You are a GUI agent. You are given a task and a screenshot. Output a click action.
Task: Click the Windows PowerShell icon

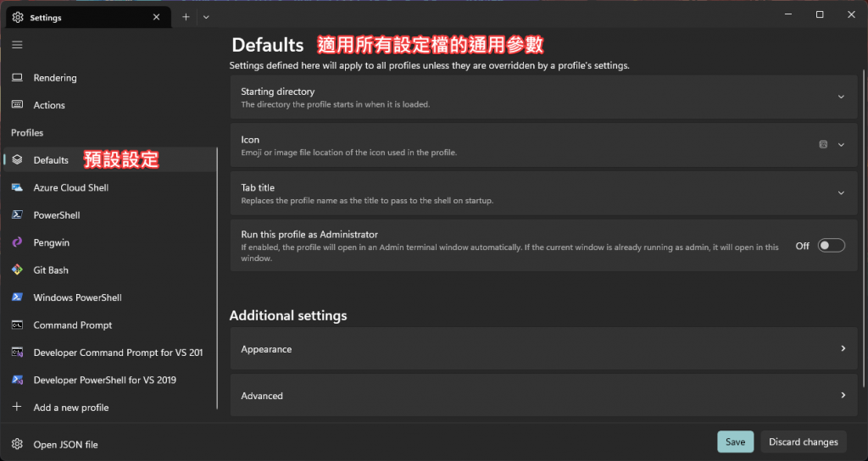(x=17, y=297)
